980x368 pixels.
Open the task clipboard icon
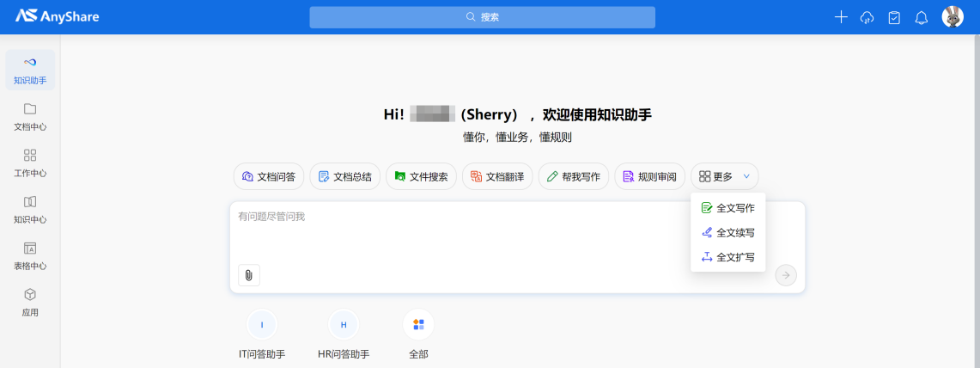894,17
